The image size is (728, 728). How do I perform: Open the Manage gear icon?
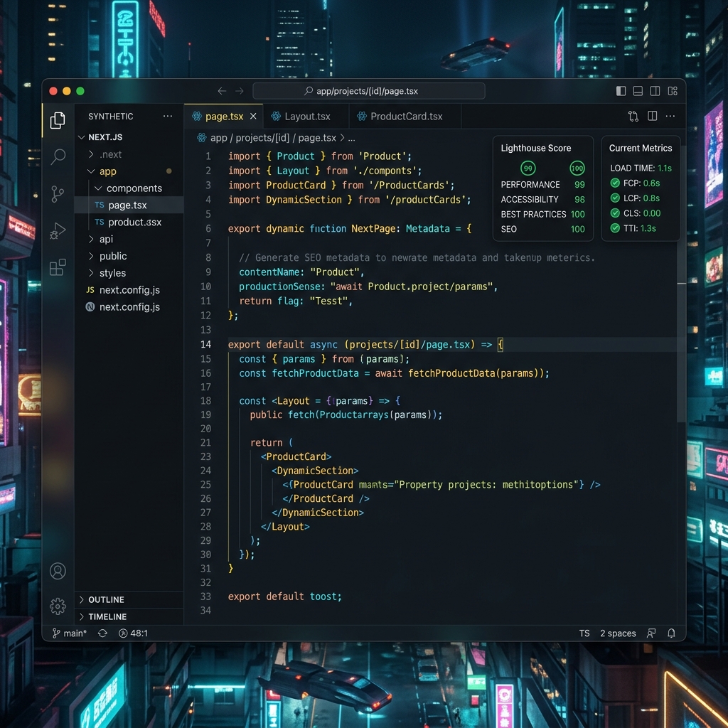(x=58, y=606)
